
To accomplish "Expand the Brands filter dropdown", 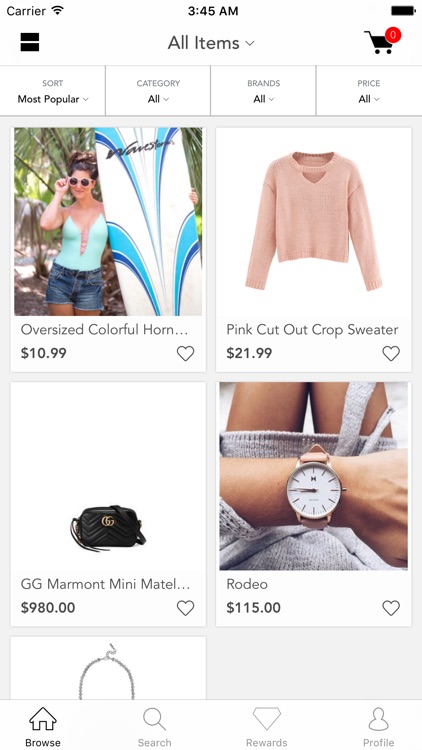I will click(x=263, y=91).
